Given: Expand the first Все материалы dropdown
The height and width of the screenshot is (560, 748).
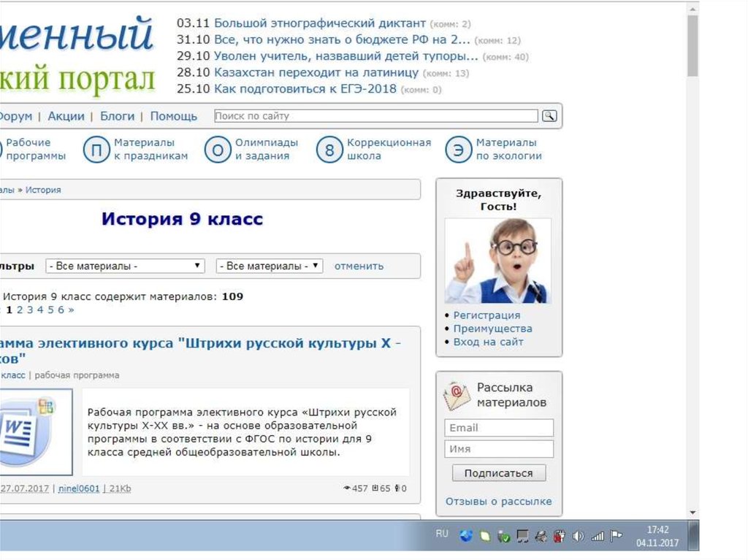Looking at the screenshot, I should (x=125, y=266).
